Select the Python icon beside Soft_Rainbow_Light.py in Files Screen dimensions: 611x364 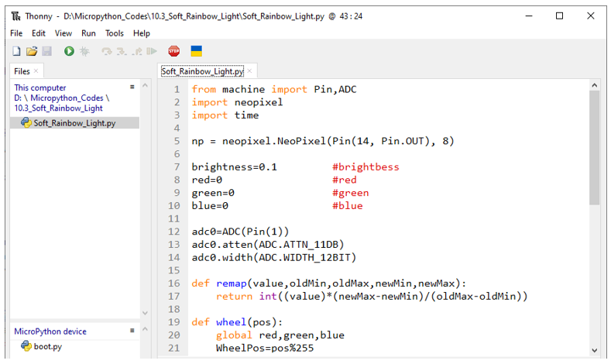pos(26,122)
